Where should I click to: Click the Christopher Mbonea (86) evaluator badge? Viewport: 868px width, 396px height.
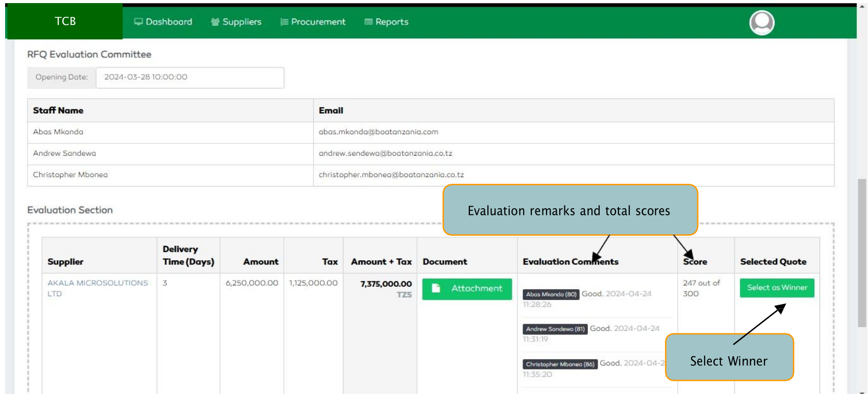[x=560, y=364]
